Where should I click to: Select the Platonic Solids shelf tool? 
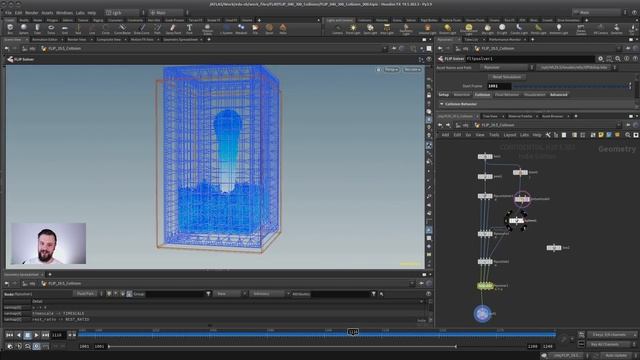coord(207,29)
